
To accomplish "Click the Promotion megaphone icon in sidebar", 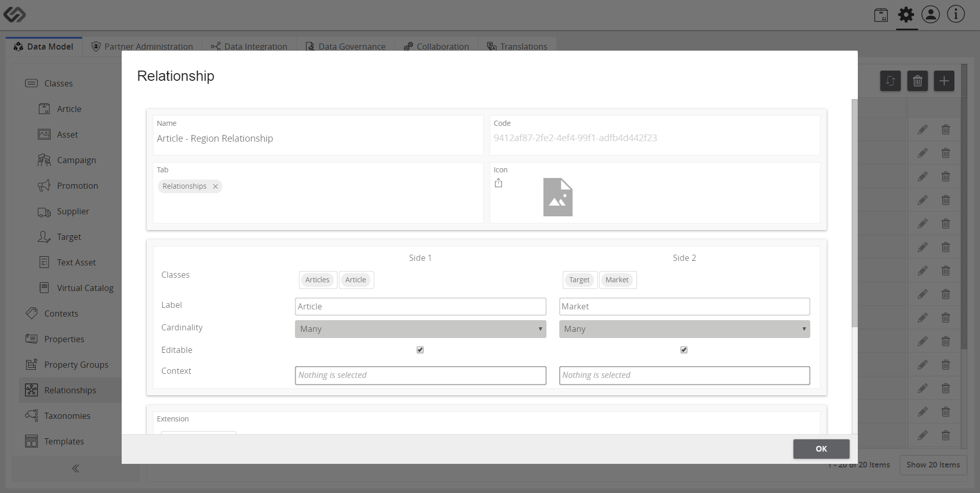I will pyautogui.click(x=44, y=186).
